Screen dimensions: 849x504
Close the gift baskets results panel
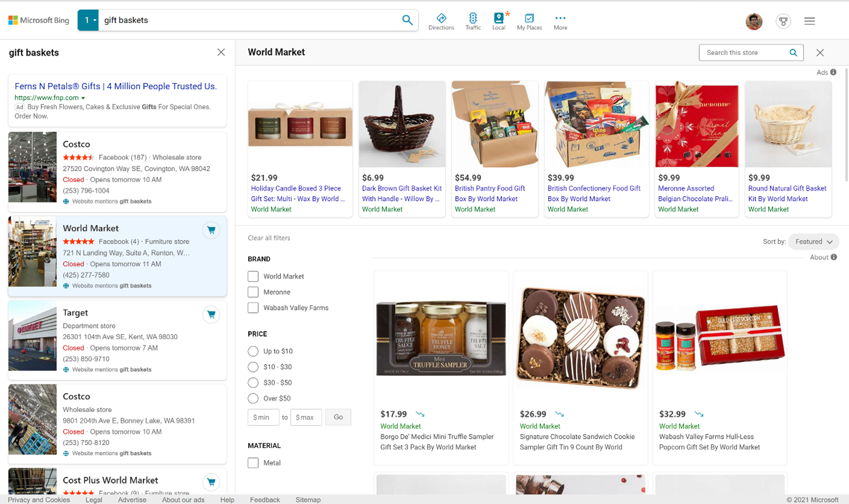point(221,52)
